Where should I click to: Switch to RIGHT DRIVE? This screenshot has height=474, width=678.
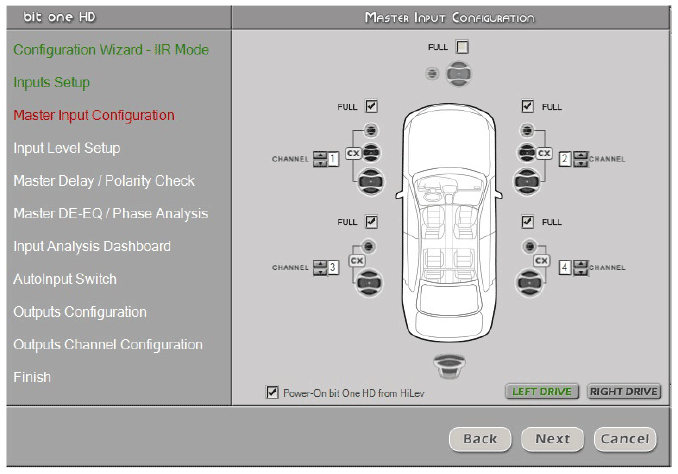pos(624,391)
